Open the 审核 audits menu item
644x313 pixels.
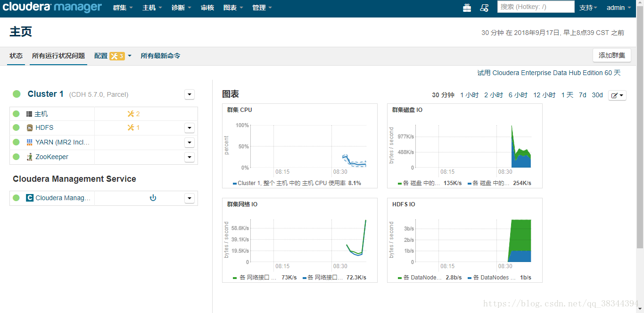(x=207, y=8)
